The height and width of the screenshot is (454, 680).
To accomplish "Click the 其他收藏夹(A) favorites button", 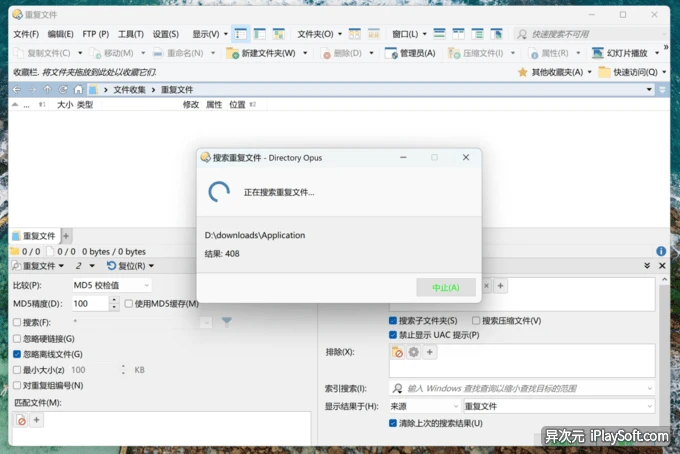I will pyautogui.click(x=555, y=72).
